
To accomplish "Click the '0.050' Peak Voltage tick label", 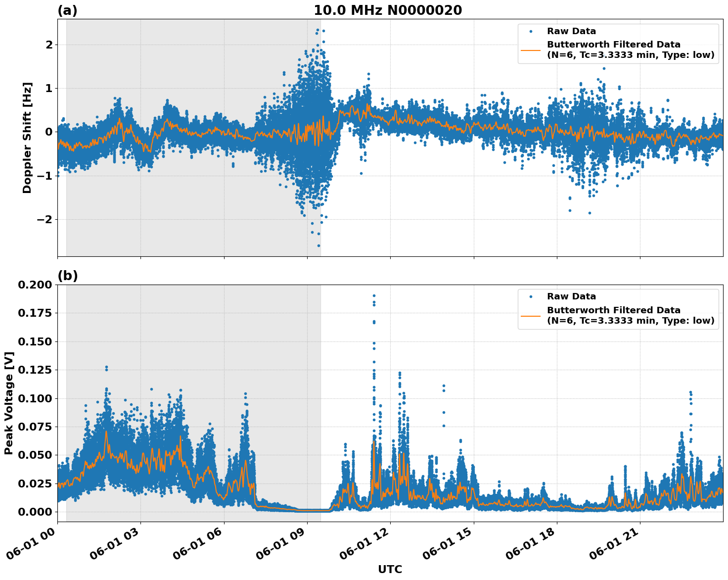I will tap(35, 455).
